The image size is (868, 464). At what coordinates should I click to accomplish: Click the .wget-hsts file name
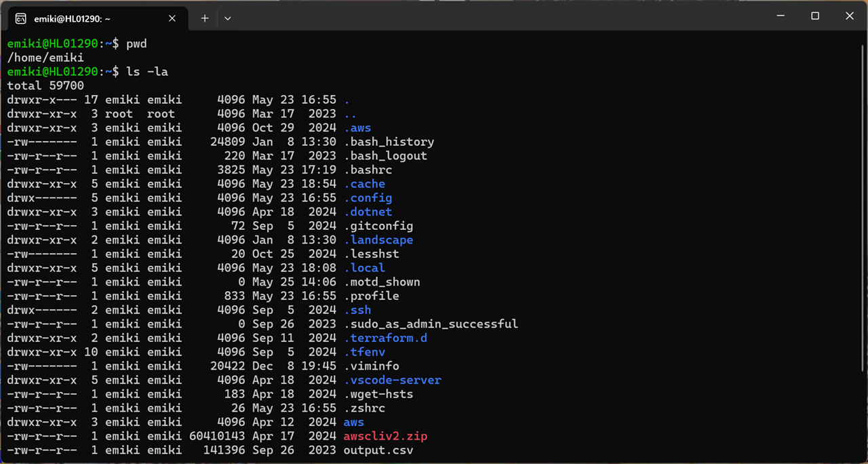coord(378,394)
